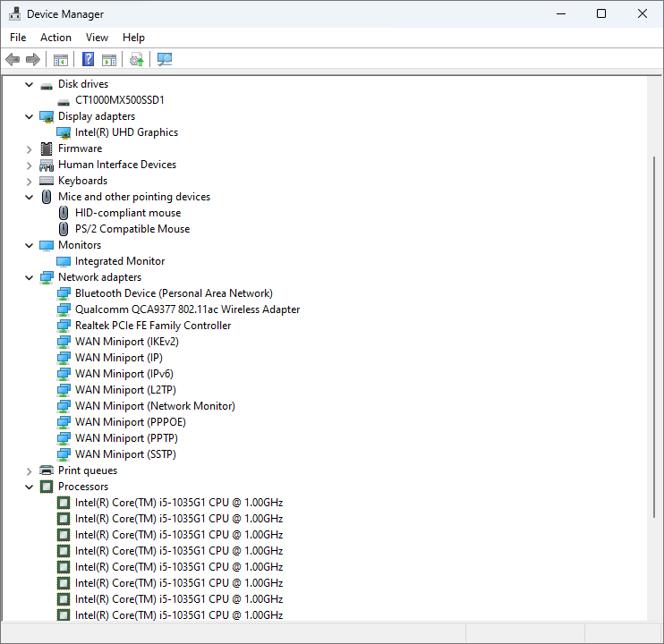Click the PS/2 Compatible Mouse icon
This screenshot has width=664, height=644.
coord(64,229)
